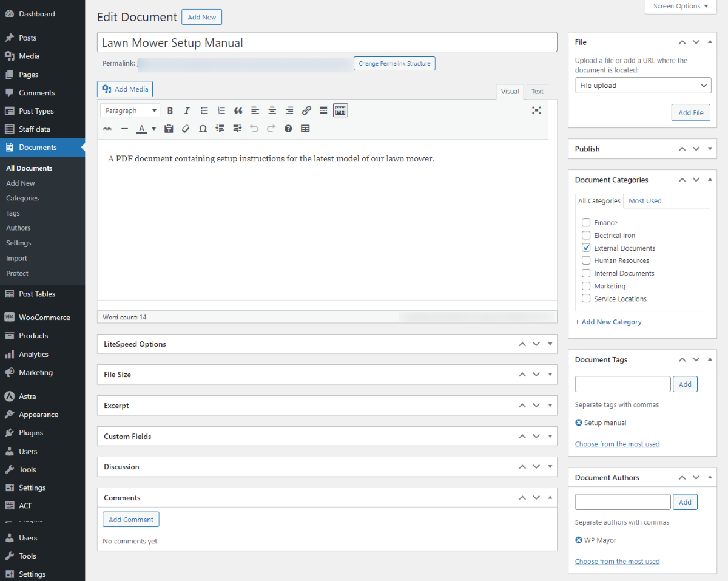Open the text color dropdown arrow
The width and height of the screenshot is (728, 581).
153,129
